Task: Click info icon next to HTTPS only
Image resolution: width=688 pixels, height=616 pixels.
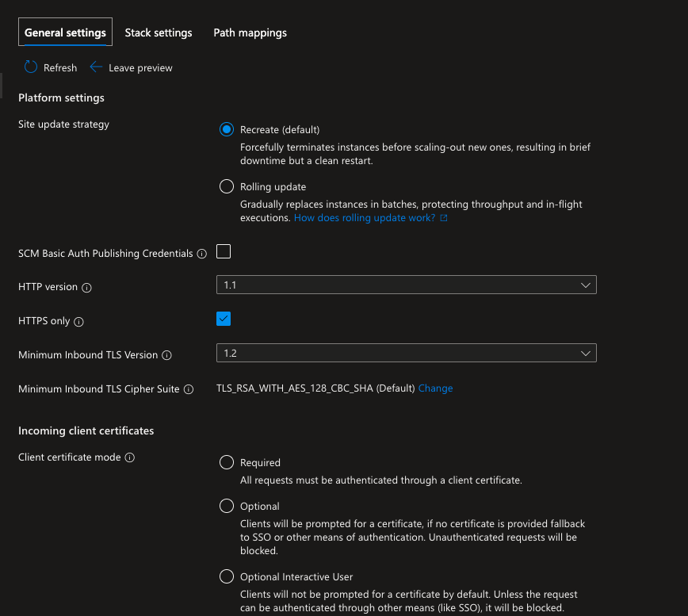Action: (78, 322)
